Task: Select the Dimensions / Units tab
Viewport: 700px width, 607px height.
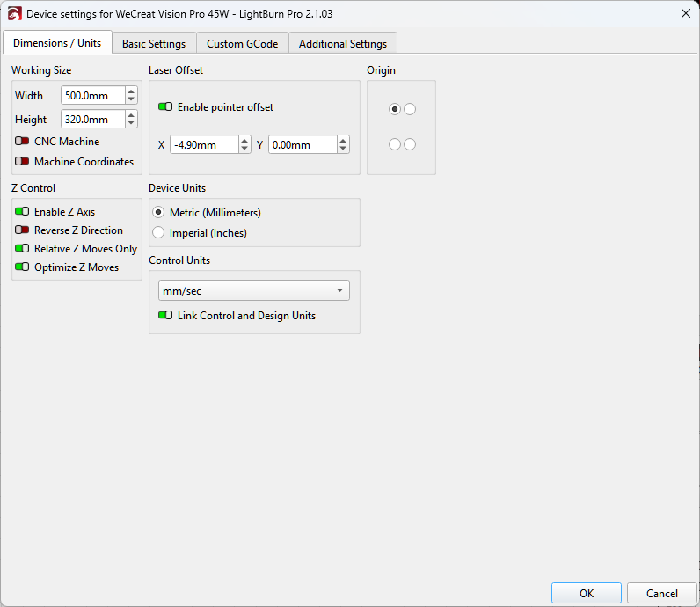Action: (x=57, y=42)
